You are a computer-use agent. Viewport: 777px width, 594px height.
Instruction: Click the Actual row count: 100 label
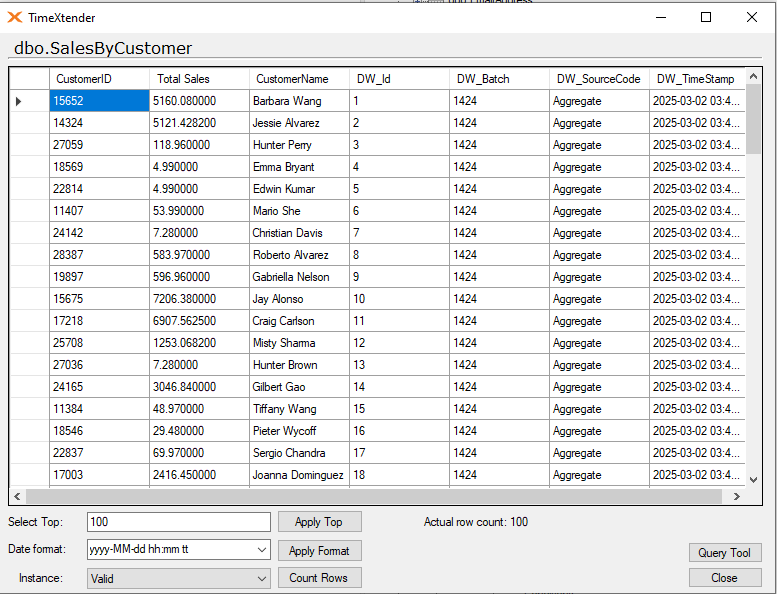click(476, 522)
